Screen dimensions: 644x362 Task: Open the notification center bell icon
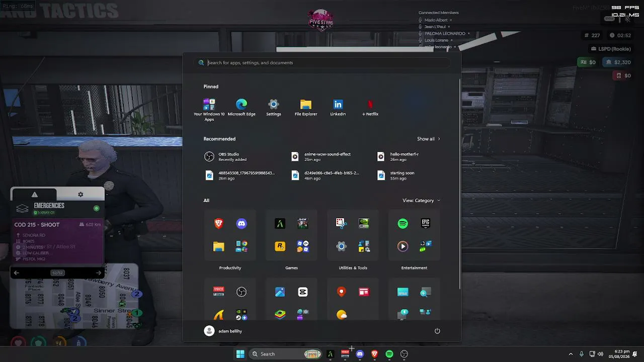pos(635,354)
